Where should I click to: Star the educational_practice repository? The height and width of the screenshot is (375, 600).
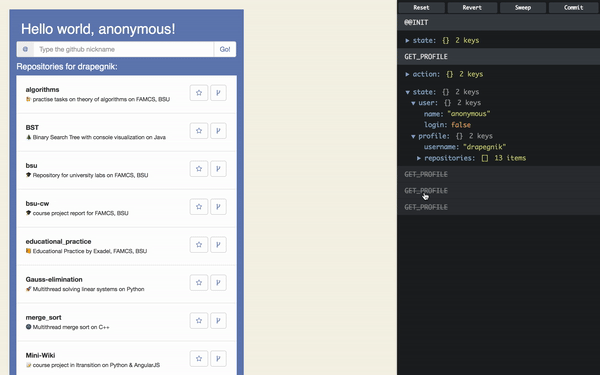coord(199,245)
